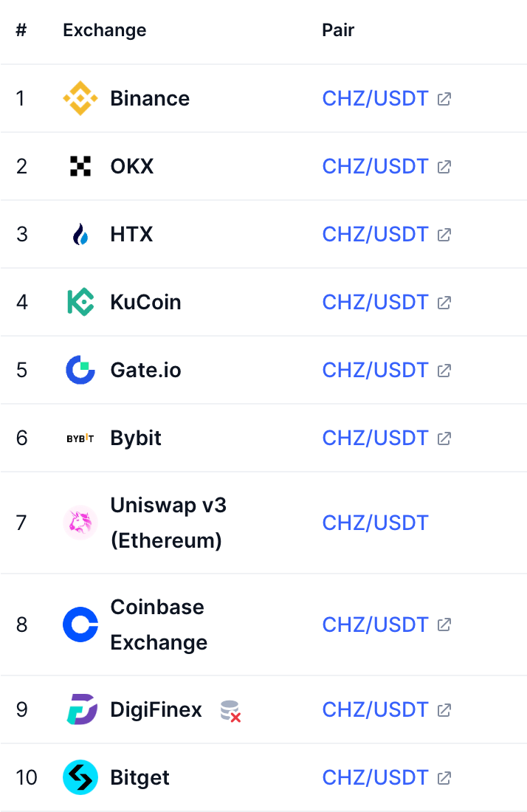Click the Bybit logo icon
The width and height of the screenshot is (527, 812).
coord(80,438)
